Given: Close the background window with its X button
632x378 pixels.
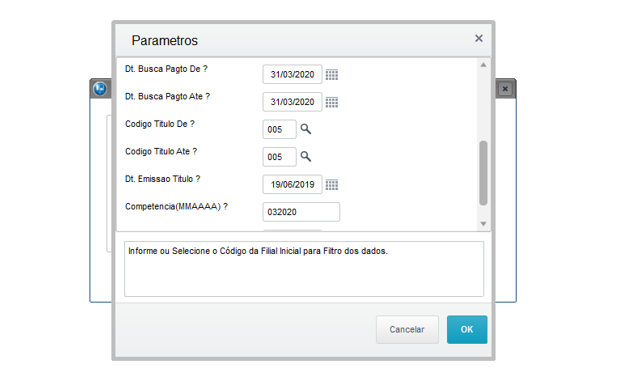Looking at the screenshot, I should 505,89.
